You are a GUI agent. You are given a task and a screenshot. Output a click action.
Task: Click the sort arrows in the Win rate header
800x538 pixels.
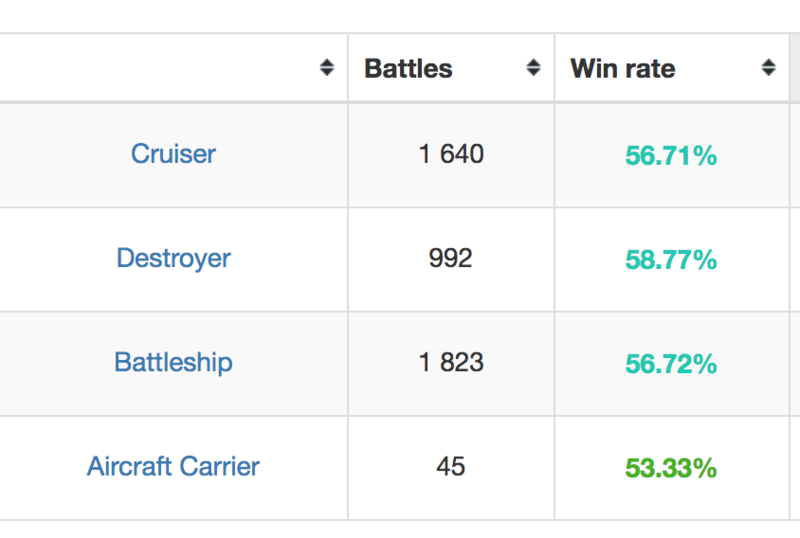pos(768,68)
